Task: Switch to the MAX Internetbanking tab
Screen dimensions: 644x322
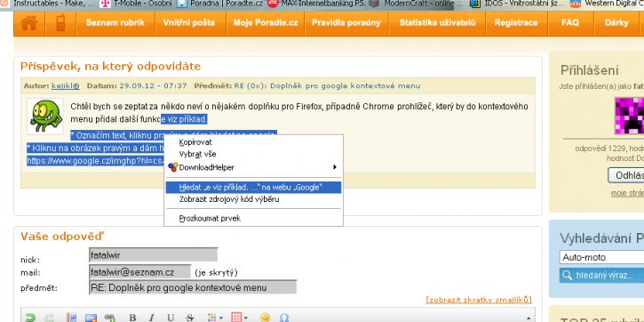Action: coord(315,4)
